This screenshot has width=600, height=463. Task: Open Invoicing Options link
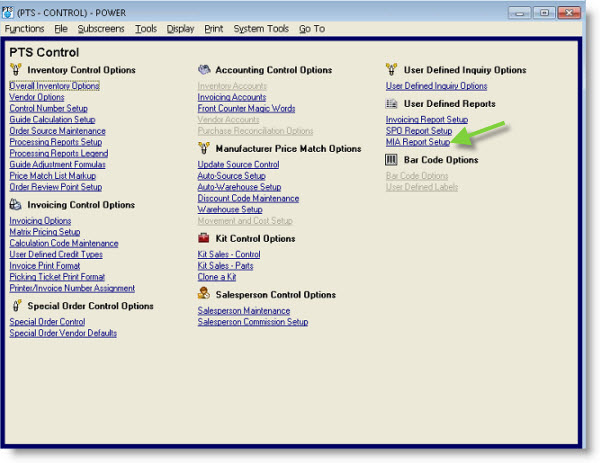[x=40, y=221]
